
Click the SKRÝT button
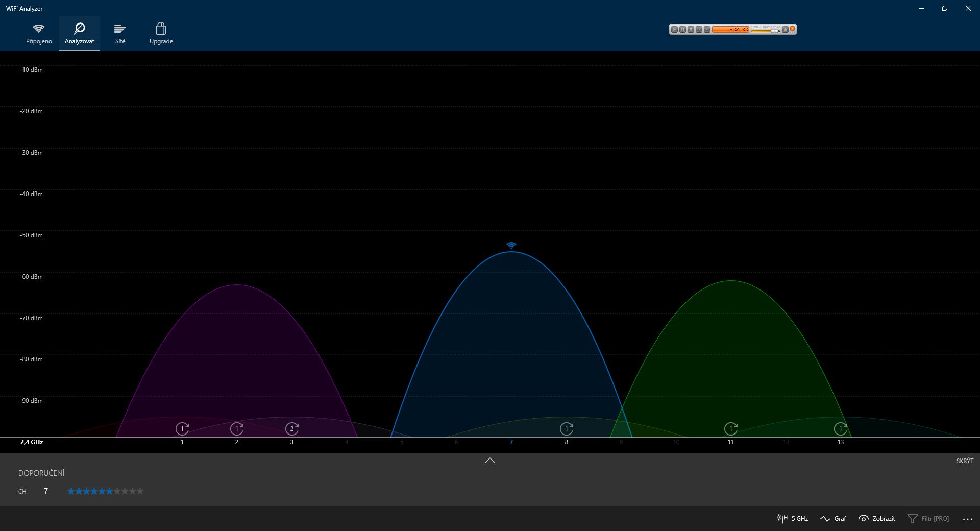coord(965,461)
